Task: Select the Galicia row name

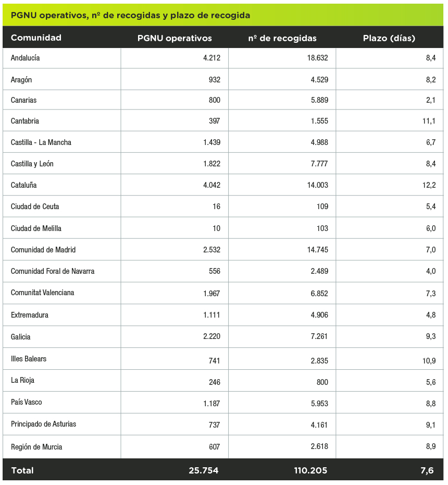Action: click(x=21, y=336)
